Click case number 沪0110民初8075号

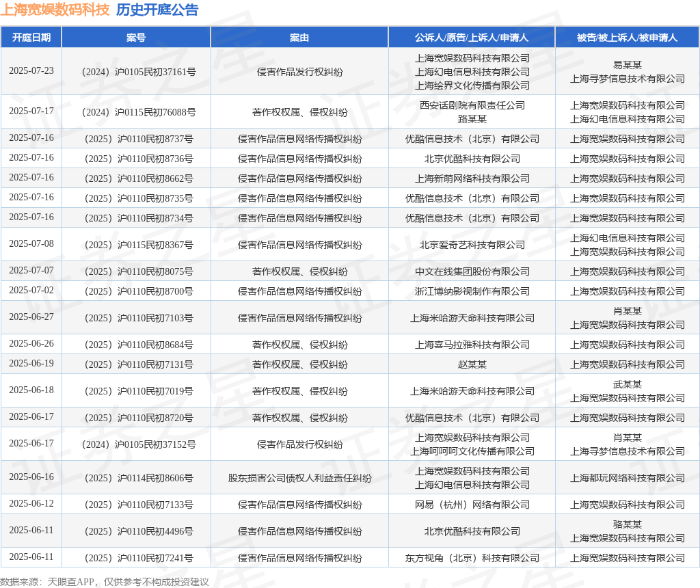[x=155, y=271]
